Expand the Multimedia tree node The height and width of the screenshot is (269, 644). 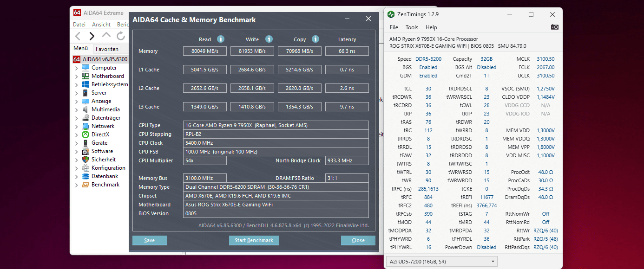pos(77,109)
